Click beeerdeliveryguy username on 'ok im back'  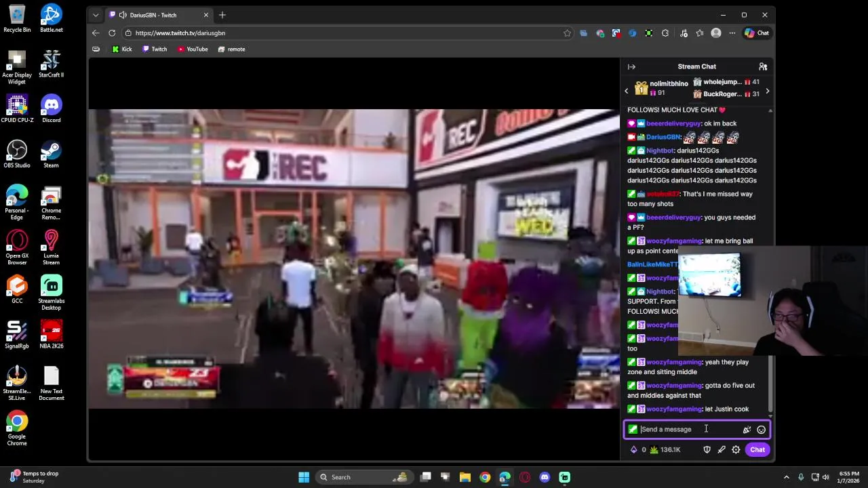[x=673, y=123]
